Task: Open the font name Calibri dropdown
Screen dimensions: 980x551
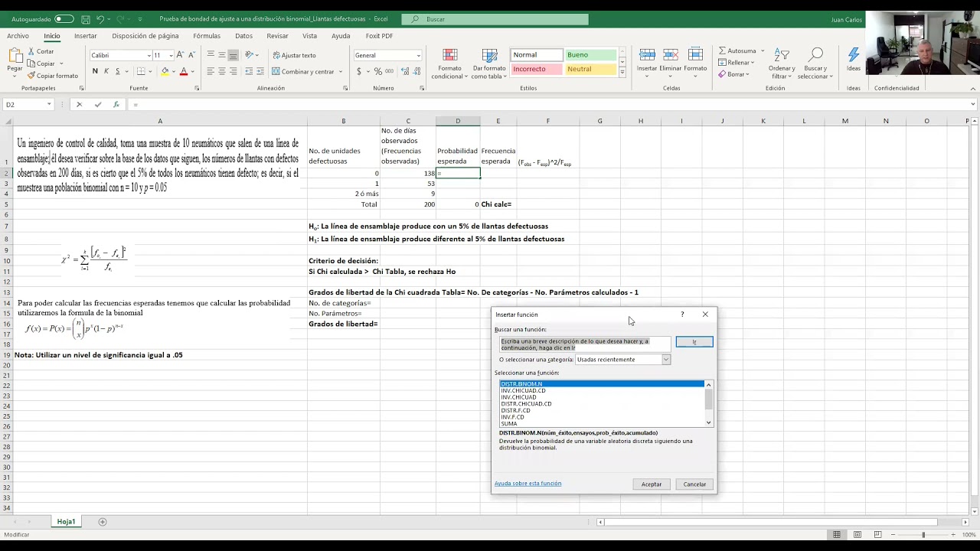Action: pos(149,55)
